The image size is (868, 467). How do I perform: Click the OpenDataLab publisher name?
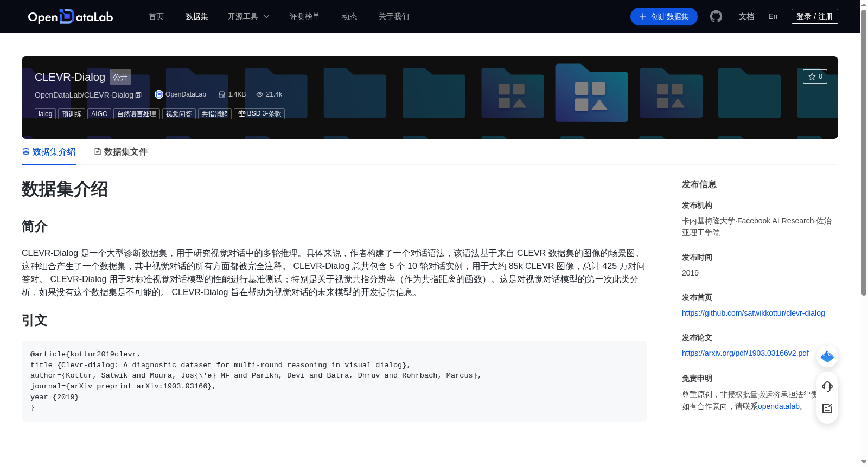pyautogui.click(x=186, y=94)
